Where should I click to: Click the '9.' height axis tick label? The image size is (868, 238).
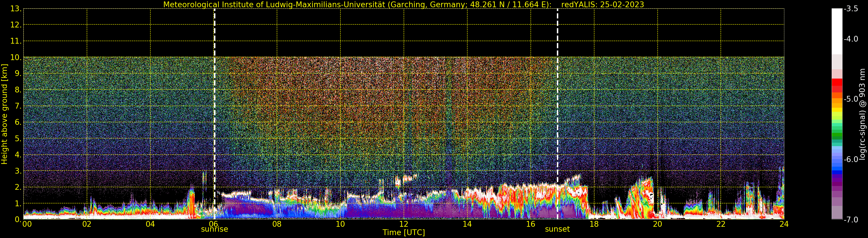tap(18, 74)
